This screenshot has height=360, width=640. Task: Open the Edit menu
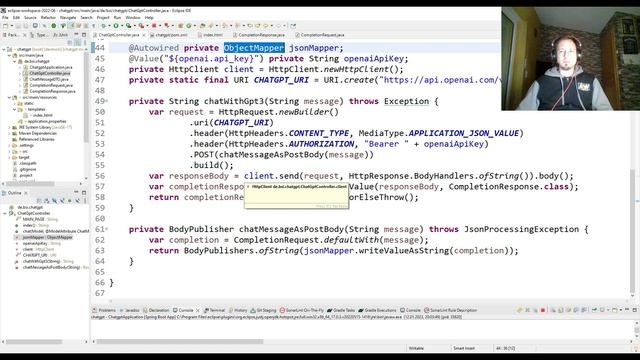point(16,18)
